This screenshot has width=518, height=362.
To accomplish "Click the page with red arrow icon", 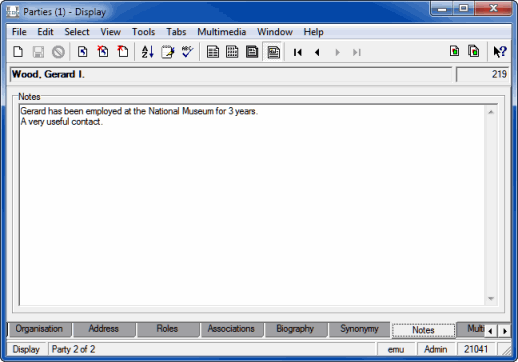I will click(123, 52).
